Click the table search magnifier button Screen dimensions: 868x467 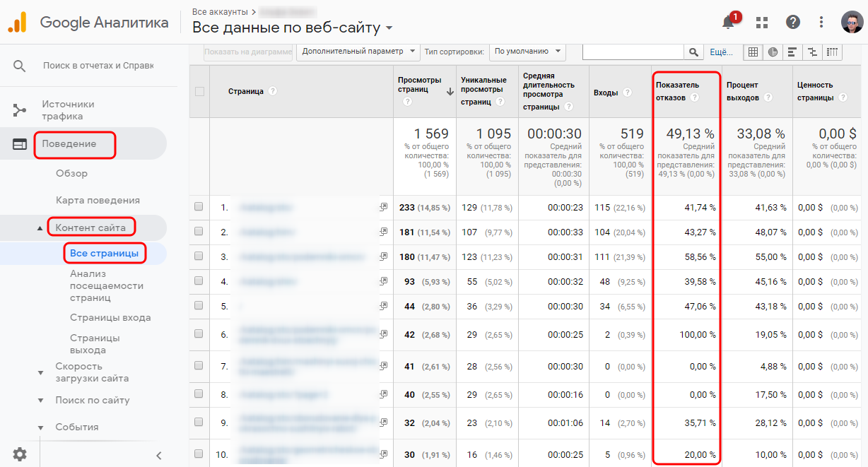click(x=693, y=52)
